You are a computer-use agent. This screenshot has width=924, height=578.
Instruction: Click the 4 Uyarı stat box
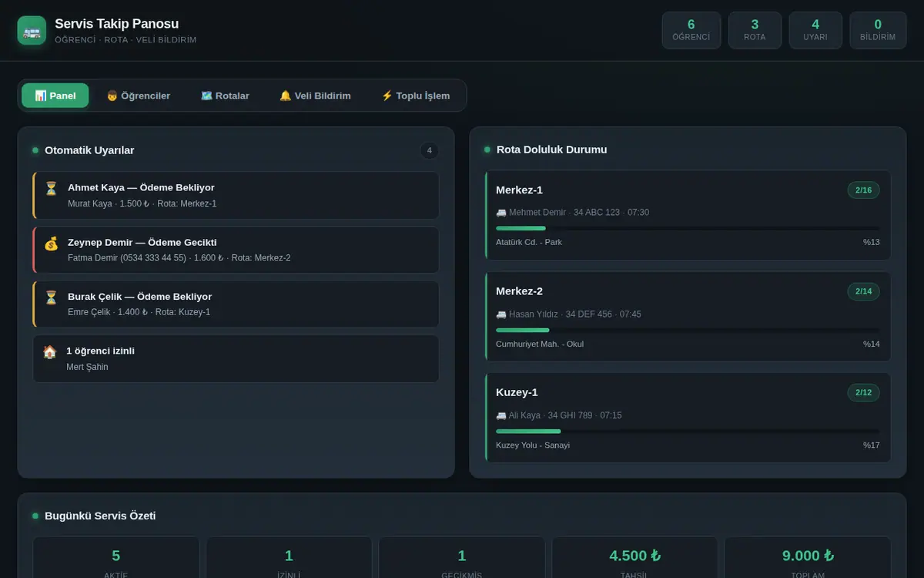[815, 30]
